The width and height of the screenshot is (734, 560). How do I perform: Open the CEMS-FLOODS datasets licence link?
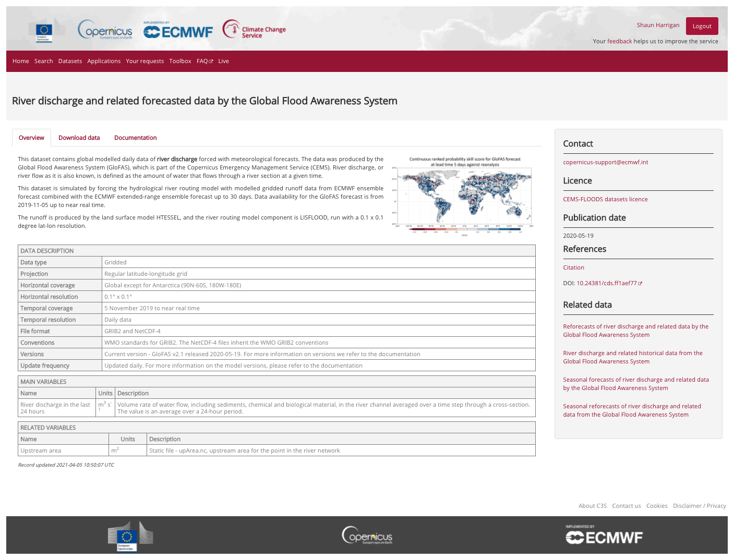605,199
